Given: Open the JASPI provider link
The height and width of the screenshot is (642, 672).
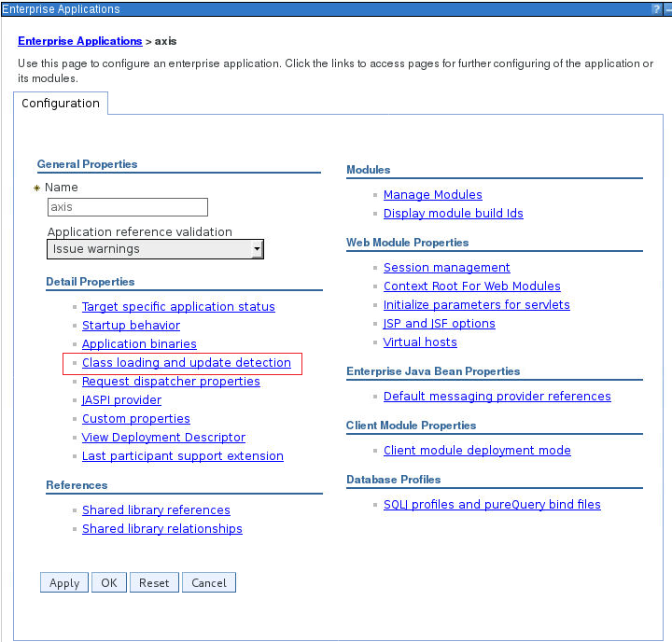Looking at the screenshot, I should point(121,400).
